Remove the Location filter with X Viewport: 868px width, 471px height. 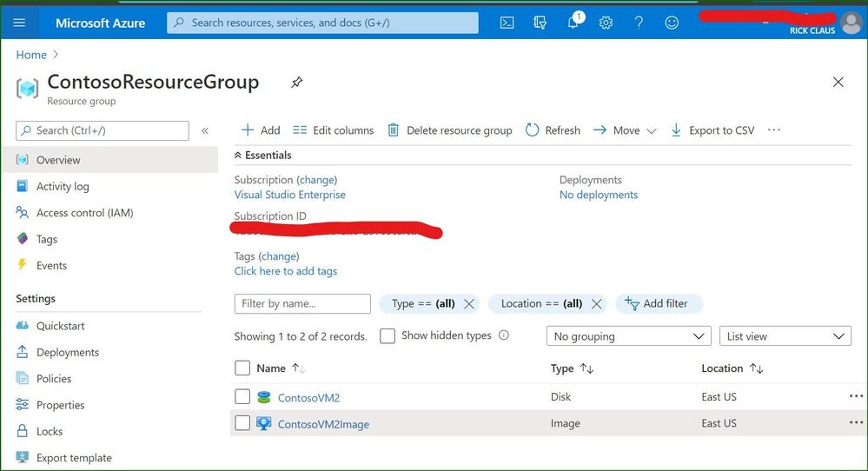point(596,304)
